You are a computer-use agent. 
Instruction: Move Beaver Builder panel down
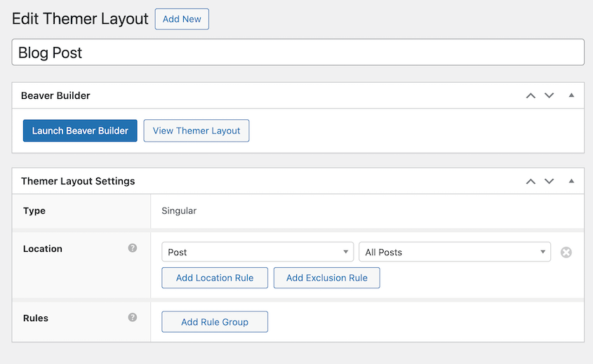(549, 95)
